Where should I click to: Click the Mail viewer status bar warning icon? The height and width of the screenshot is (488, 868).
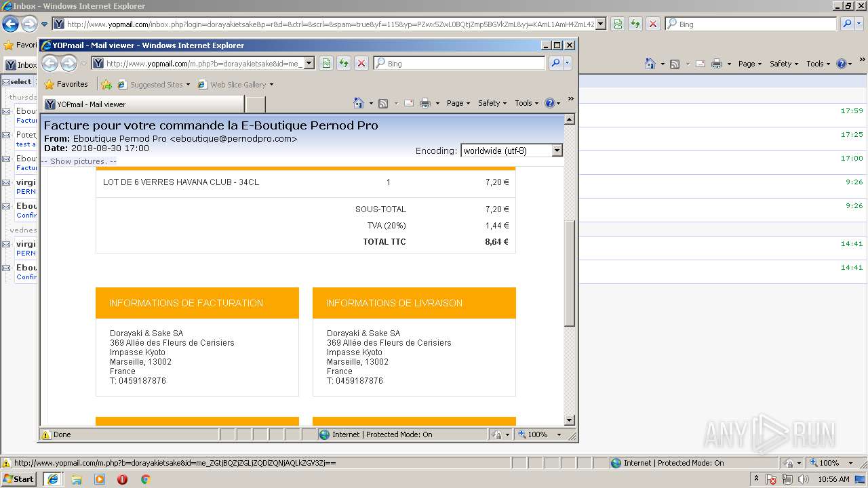coord(46,434)
